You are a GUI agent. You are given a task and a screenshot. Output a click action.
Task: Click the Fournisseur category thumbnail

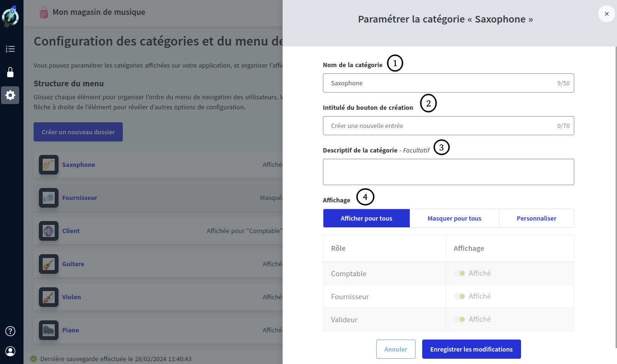tap(48, 198)
